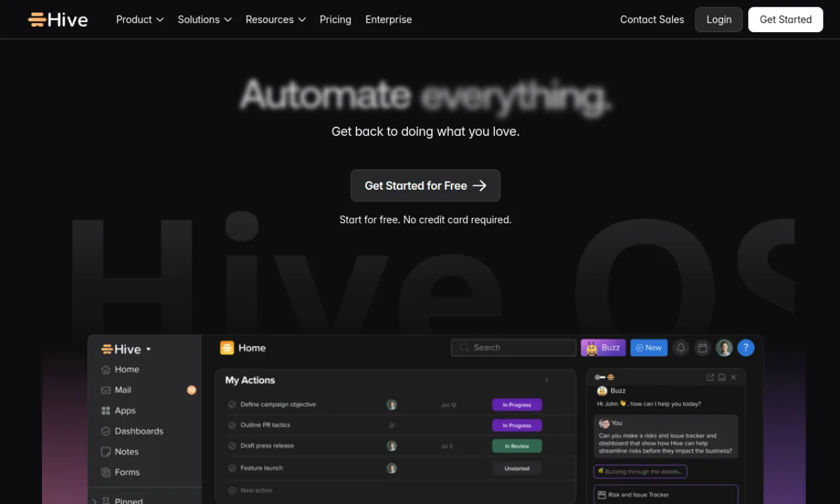Viewport: 840px width, 504px height.
Task: Click the app Search field
Action: tap(514, 348)
